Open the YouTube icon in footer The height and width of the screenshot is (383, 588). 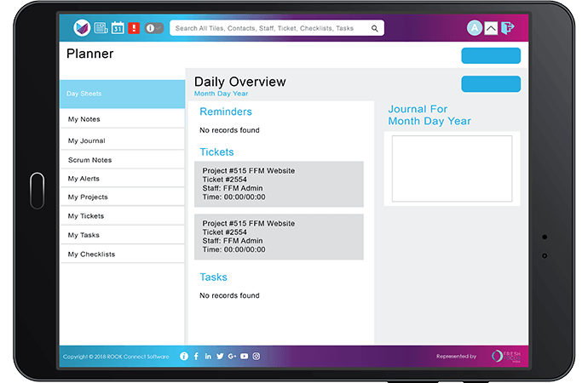(244, 356)
